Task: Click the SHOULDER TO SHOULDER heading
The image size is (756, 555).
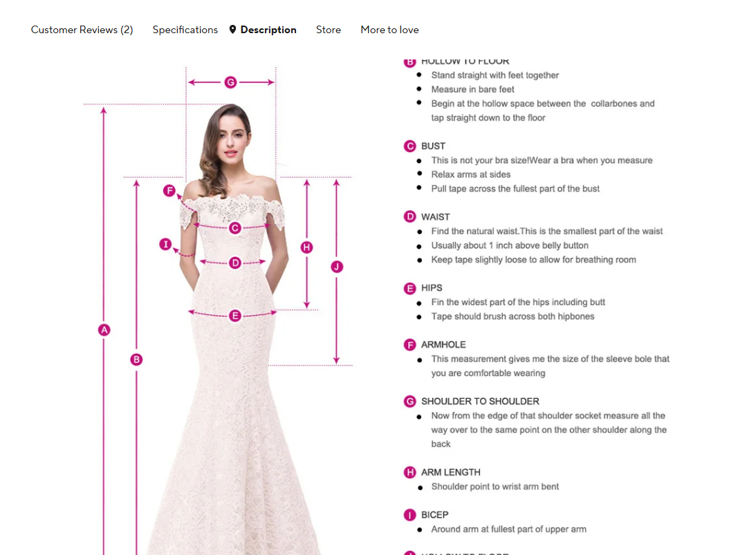Action: (480, 402)
